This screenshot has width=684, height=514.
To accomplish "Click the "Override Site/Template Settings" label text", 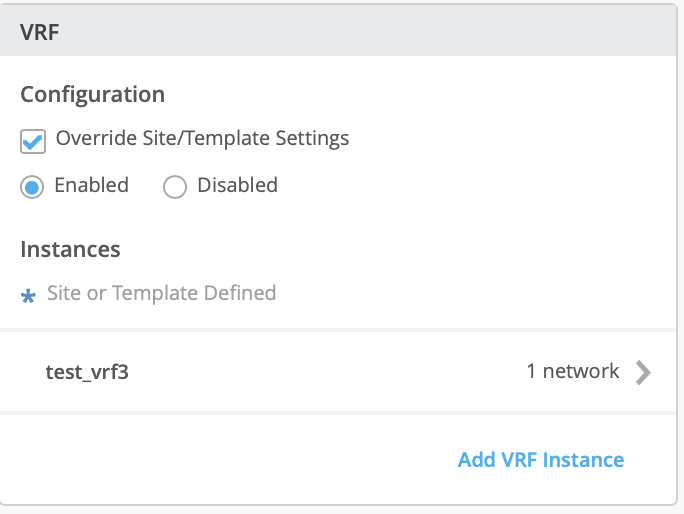I will tap(202, 139).
